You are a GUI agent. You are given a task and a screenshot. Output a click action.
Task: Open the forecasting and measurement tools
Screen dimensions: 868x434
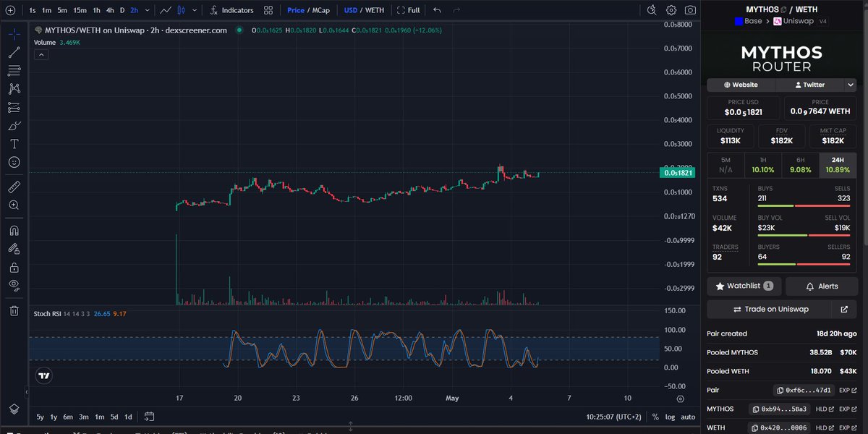point(14,107)
